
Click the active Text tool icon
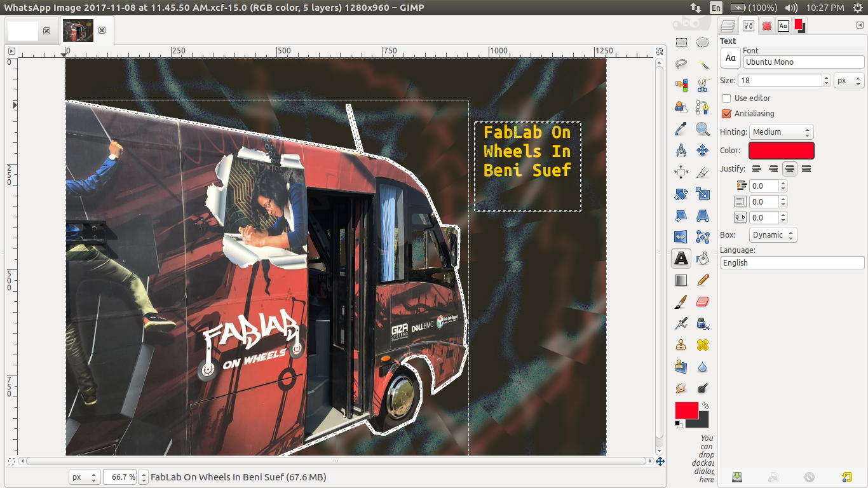click(681, 259)
